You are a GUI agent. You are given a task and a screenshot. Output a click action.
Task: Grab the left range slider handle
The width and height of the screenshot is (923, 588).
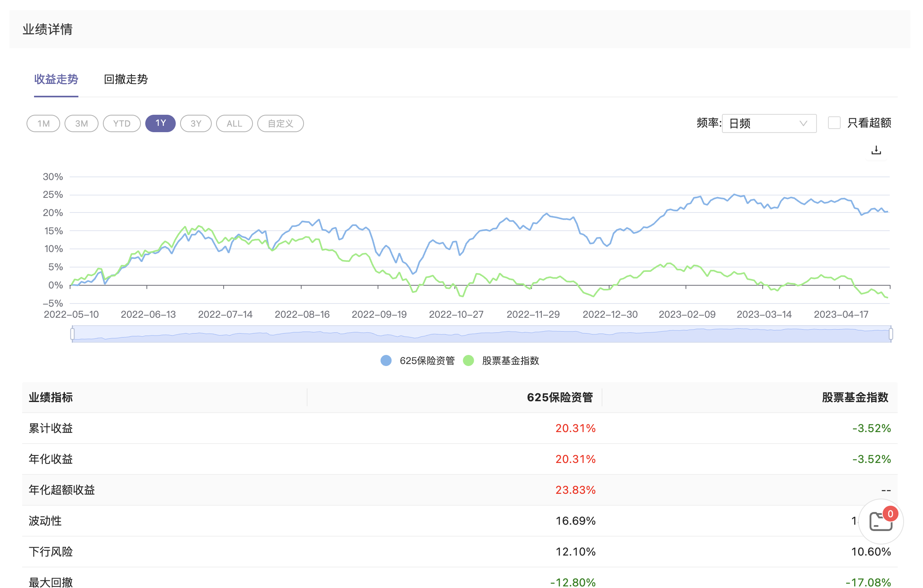pos(72,334)
